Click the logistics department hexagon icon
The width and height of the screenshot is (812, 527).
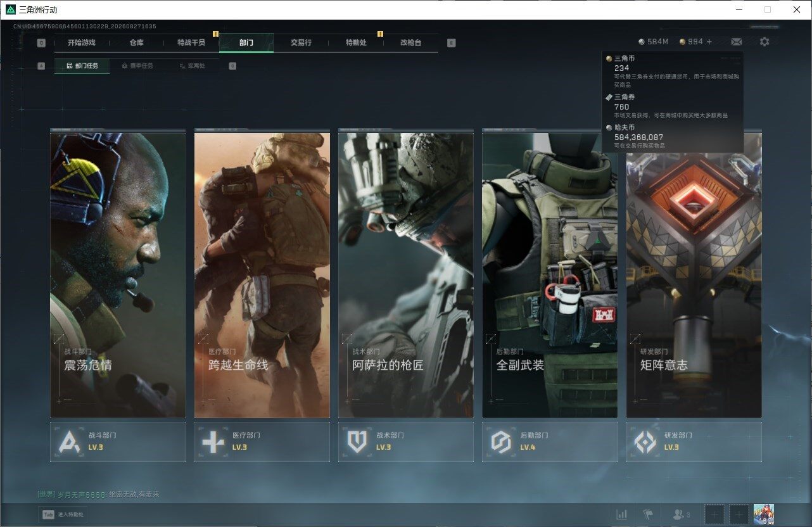point(501,441)
